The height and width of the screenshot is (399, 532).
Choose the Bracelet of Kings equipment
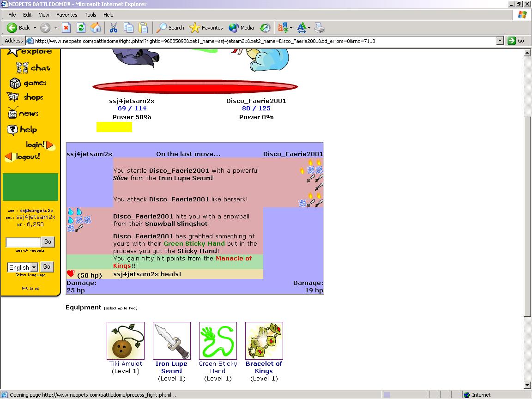[x=264, y=341]
